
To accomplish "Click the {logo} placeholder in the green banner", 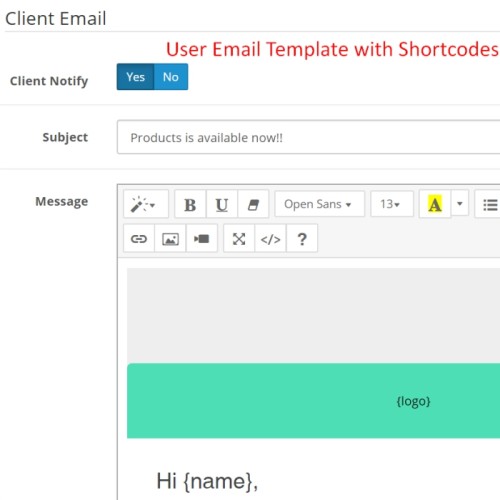I will point(413,401).
